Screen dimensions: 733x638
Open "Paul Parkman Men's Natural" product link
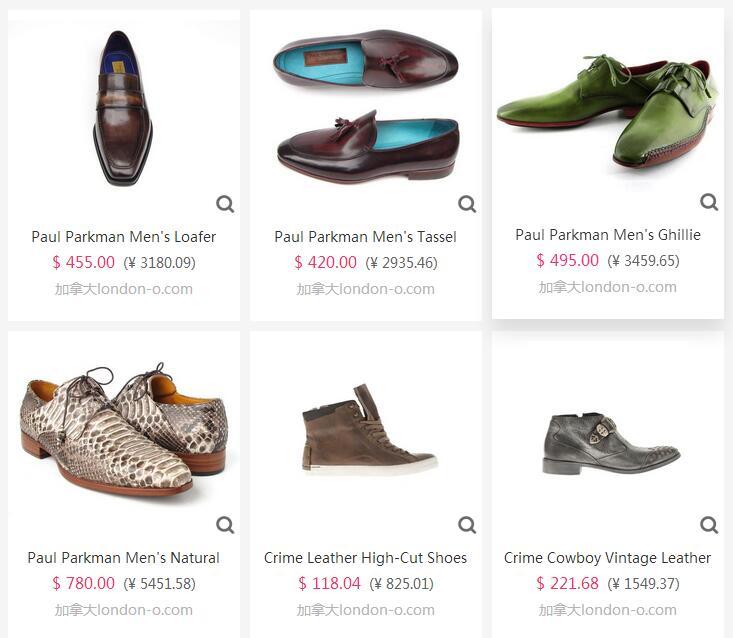pyautogui.click(x=124, y=558)
